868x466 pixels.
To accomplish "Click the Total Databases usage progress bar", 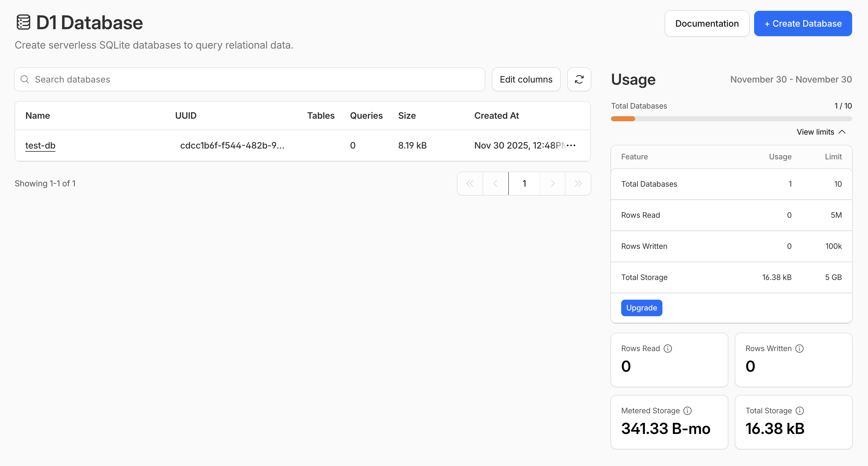I will [x=732, y=119].
